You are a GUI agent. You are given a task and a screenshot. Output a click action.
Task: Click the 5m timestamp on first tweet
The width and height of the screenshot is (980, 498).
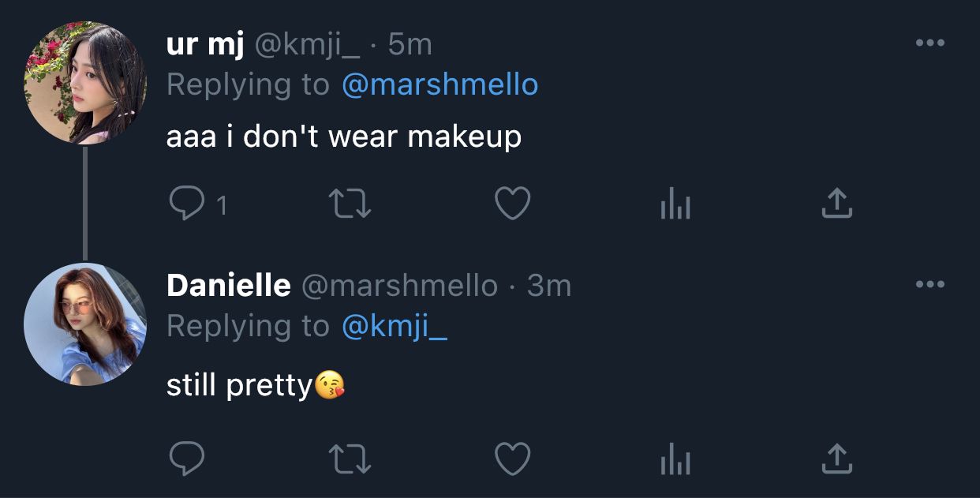pyautogui.click(x=410, y=44)
